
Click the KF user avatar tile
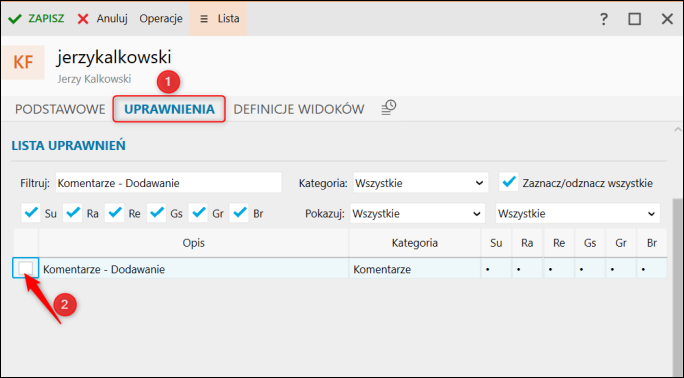(23, 62)
